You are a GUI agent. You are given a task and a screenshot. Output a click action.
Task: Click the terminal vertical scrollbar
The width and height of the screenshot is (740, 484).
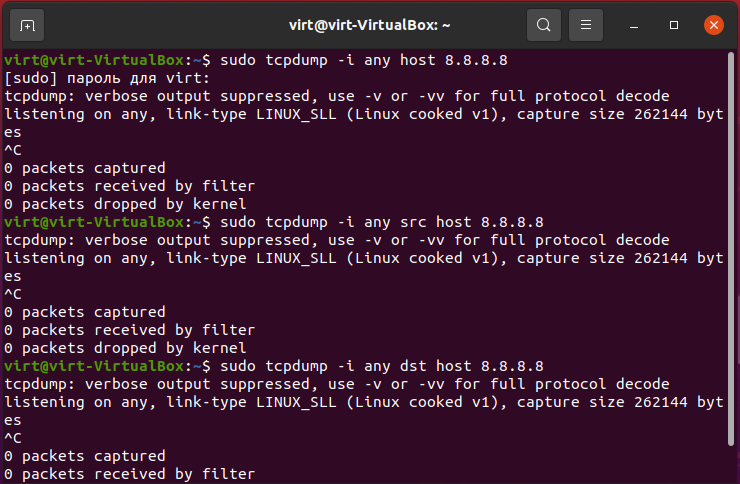[x=731, y=248]
